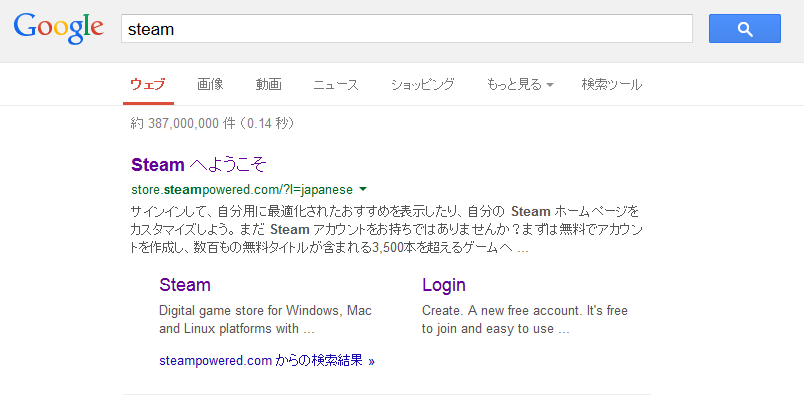
Task: Open the Login sitelink
Action: click(444, 285)
